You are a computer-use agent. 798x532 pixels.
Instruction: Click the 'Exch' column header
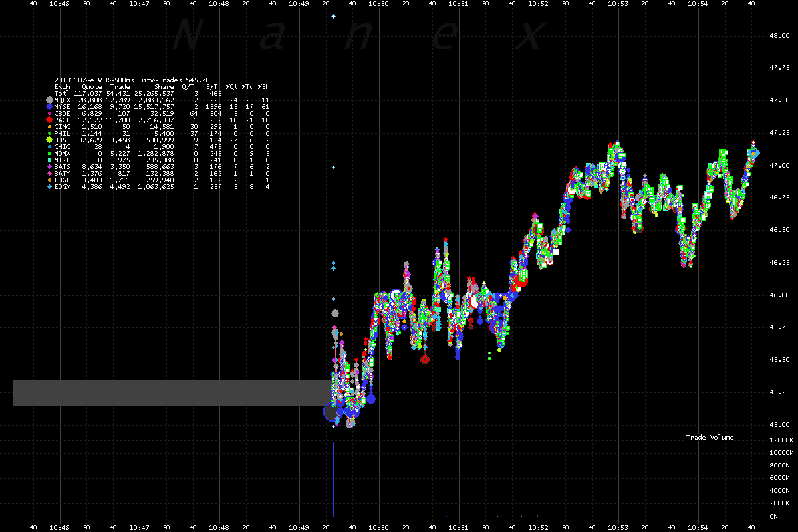coord(63,86)
